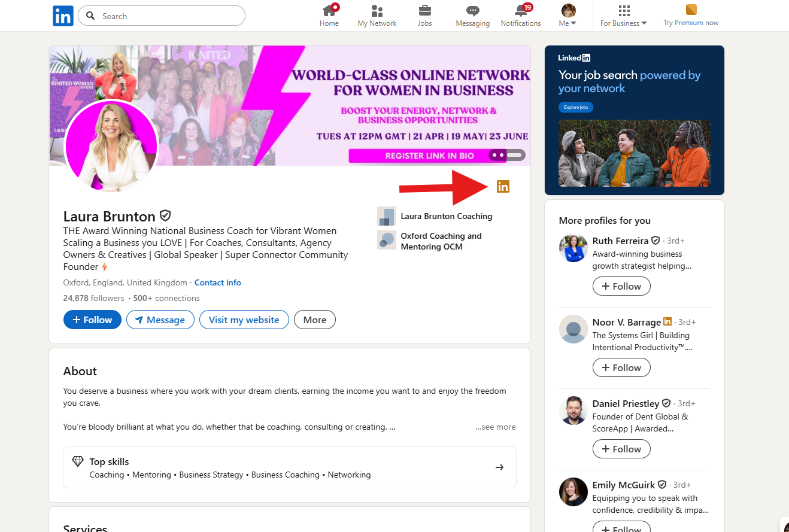The height and width of the screenshot is (532, 789).
Task: Toggle the banner slide switcher dots
Action: coord(506,155)
